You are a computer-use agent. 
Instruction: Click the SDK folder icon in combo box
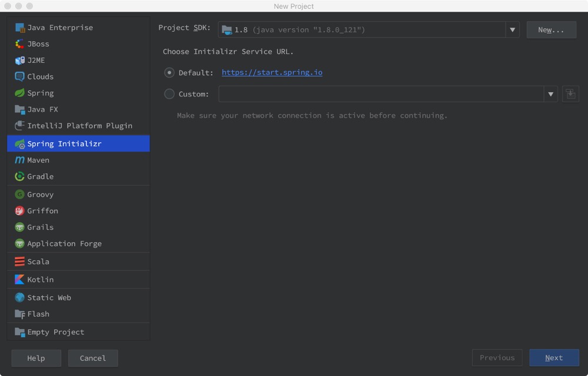point(227,30)
